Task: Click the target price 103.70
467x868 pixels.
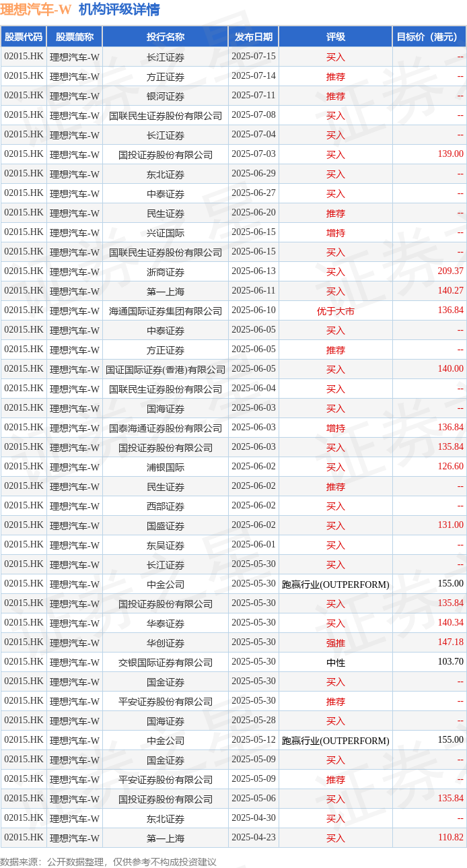Action: (450, 662)
